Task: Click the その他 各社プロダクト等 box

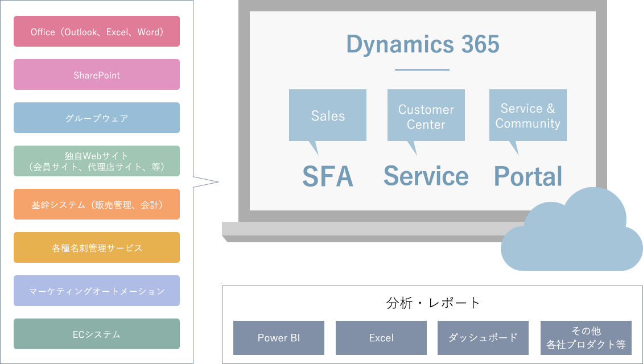Action: pyautogui.click(x=586, y=338)
